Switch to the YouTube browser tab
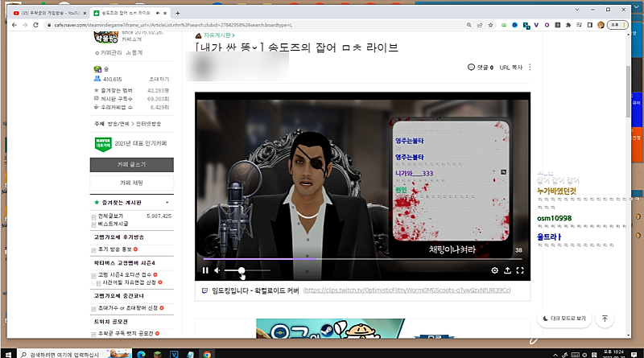 tap(49, 13)
